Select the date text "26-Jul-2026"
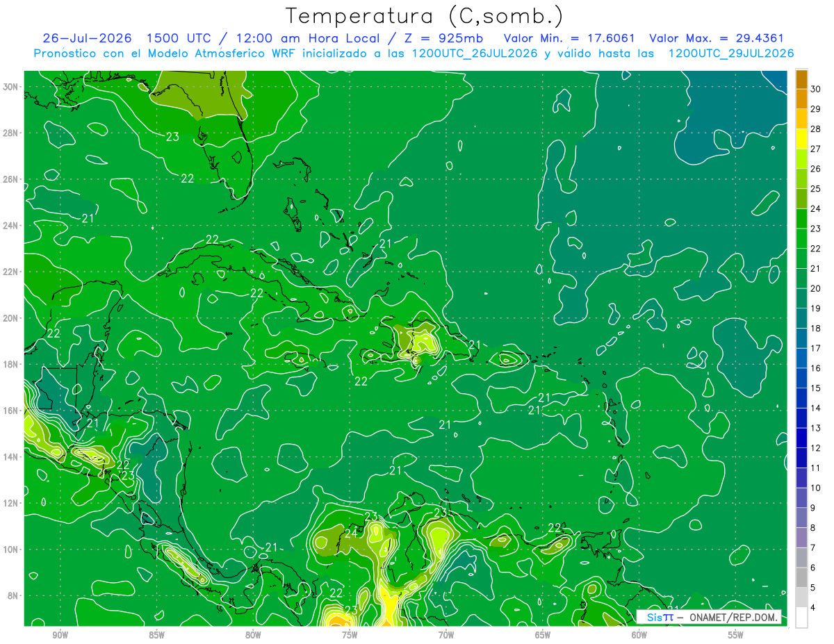This screenshot has height=644, width=834. coord(88,38)
